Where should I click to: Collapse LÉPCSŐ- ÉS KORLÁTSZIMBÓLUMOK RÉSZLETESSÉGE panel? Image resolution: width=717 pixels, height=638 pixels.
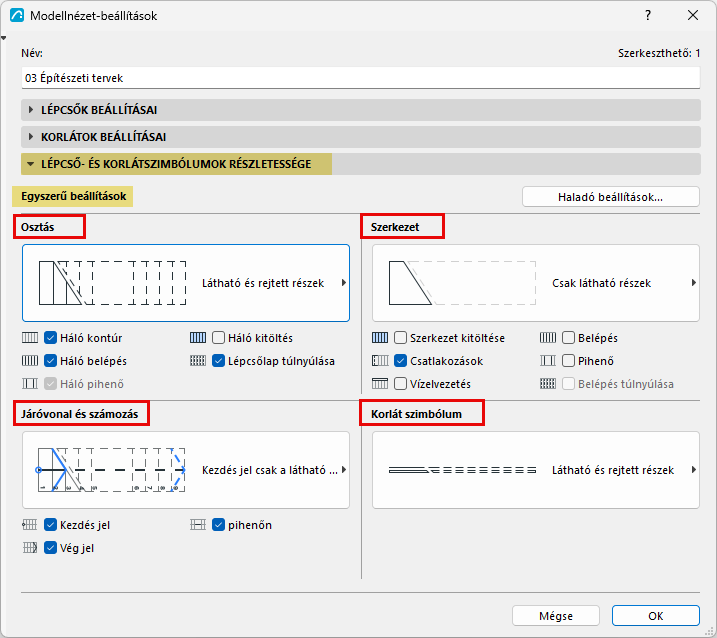(x=361, y=164)
